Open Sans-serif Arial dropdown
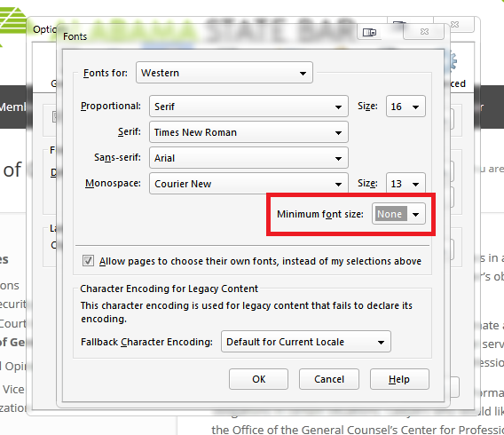 (x=248, y=158)
